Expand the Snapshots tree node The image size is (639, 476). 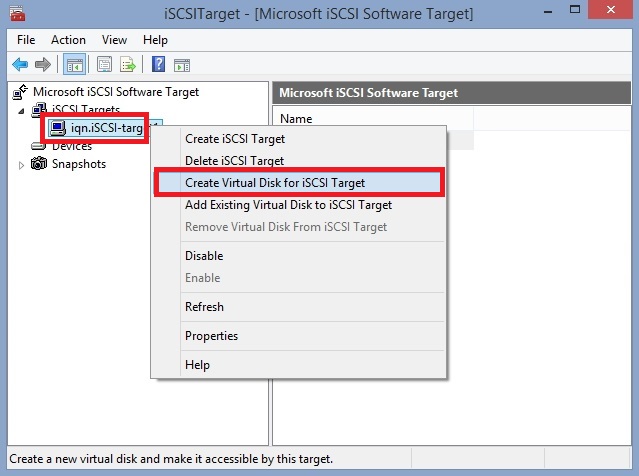(x=21, y=165)
